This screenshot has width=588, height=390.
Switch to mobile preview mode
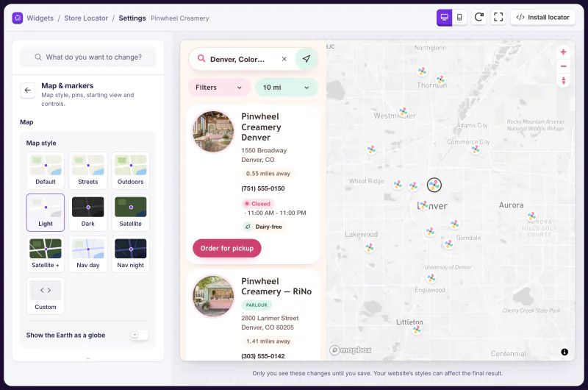(459, 17)
